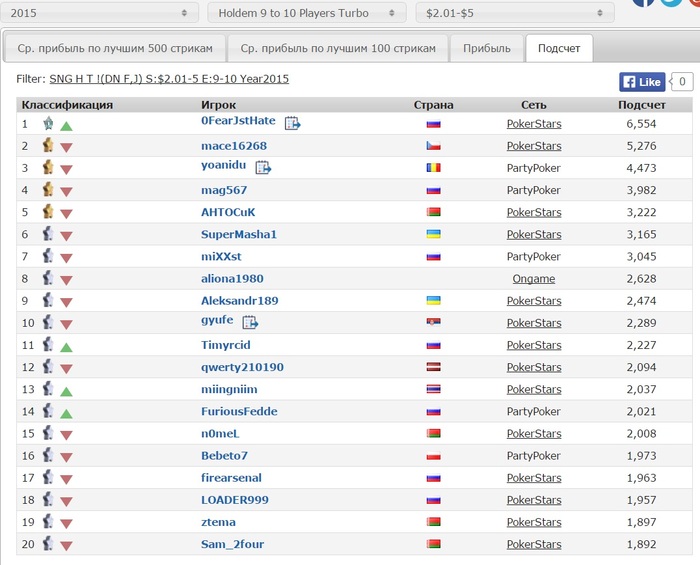
Task: Click the Czech flag for mace16268
Action: coord(433,146)
